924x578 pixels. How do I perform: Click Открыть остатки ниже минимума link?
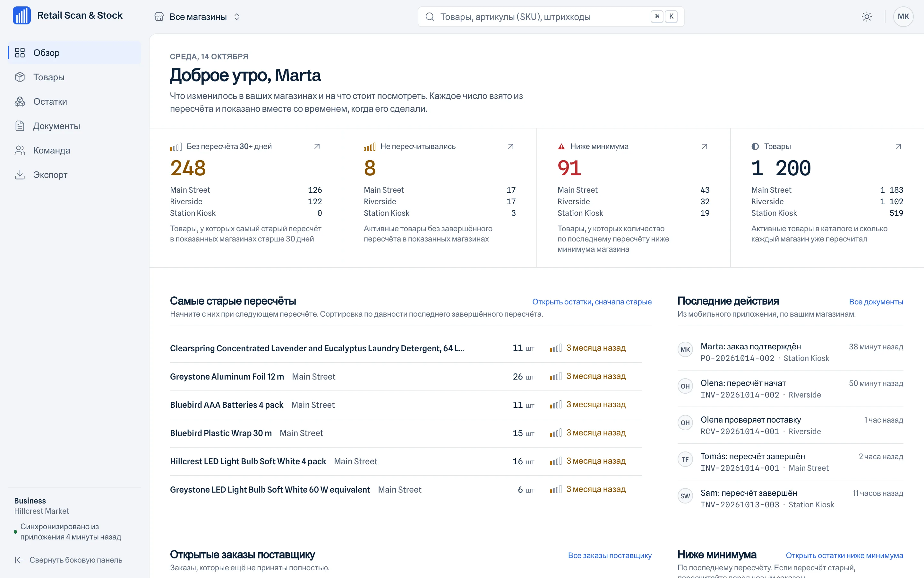[844, 556]
